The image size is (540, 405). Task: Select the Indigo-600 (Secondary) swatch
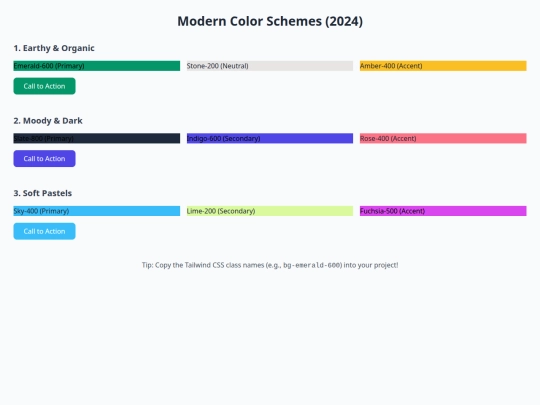pos(270,138)
